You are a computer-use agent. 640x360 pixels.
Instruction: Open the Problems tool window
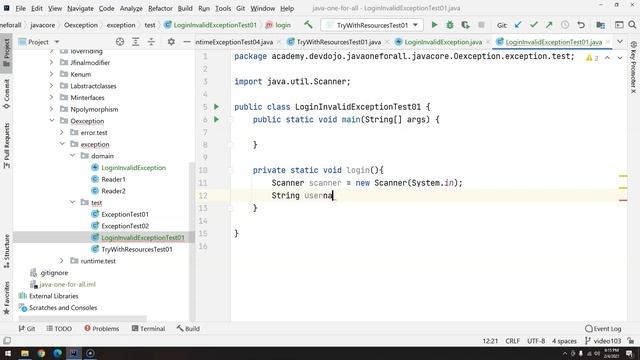(102, 329)
